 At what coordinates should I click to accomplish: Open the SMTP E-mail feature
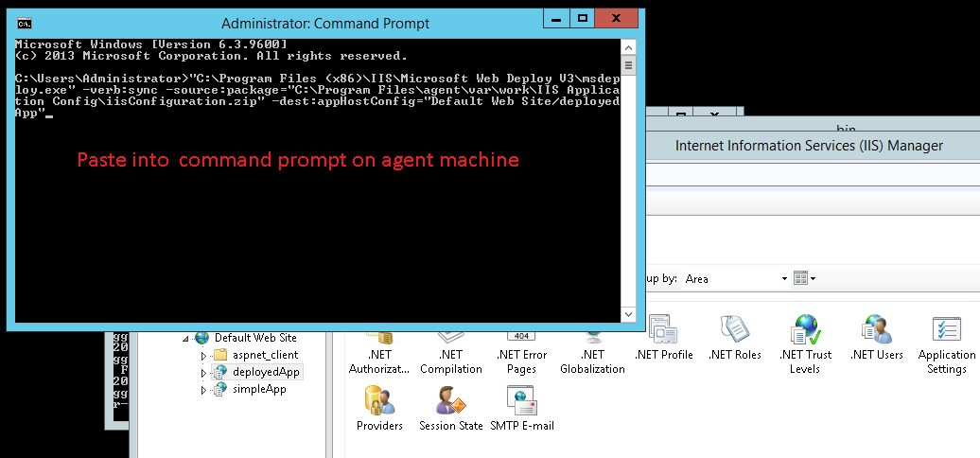point(521,402)
